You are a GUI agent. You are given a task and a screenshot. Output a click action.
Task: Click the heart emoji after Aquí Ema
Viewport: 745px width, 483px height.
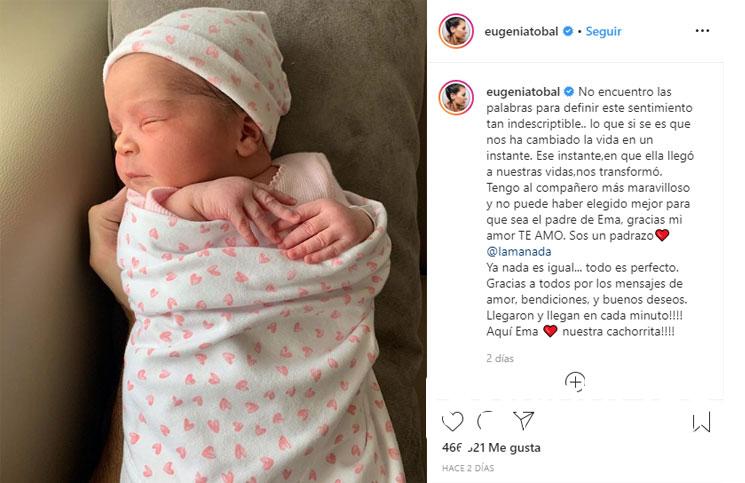tap(550, 331)
